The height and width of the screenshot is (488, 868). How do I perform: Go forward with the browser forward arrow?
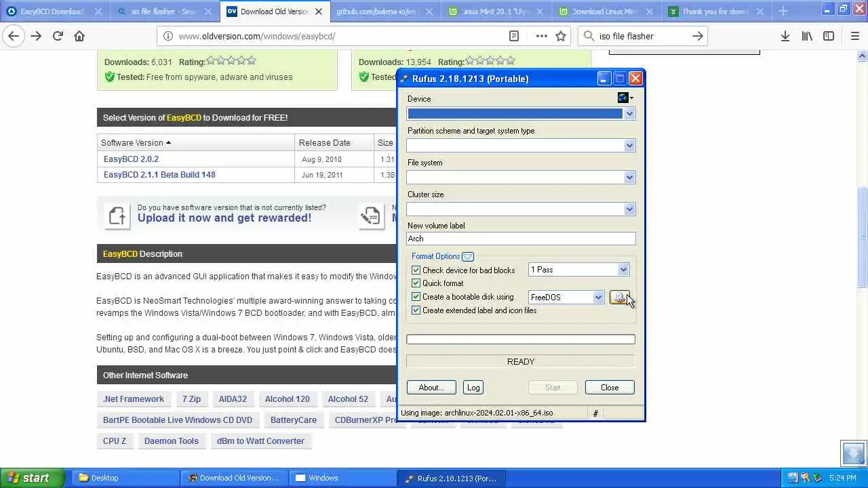(35, 36)
